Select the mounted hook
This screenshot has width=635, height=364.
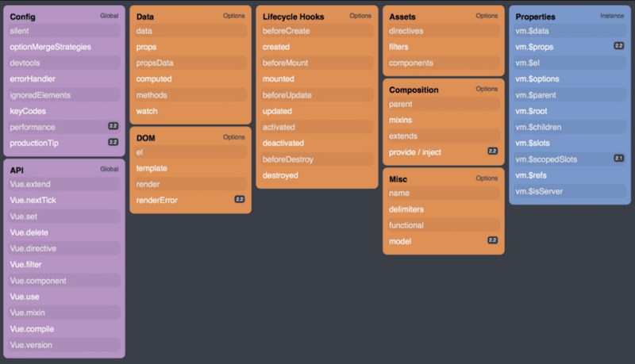point(317,79)
